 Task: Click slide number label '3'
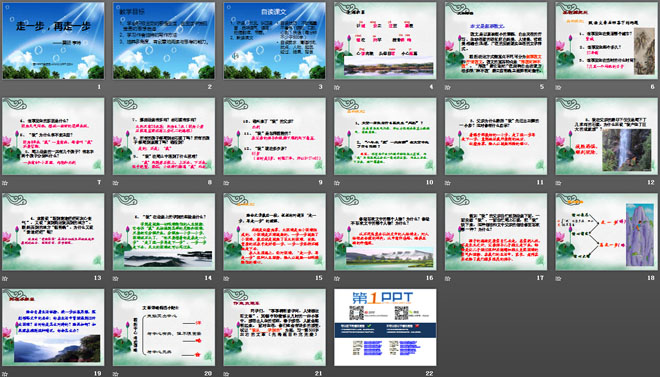[320, 87]
